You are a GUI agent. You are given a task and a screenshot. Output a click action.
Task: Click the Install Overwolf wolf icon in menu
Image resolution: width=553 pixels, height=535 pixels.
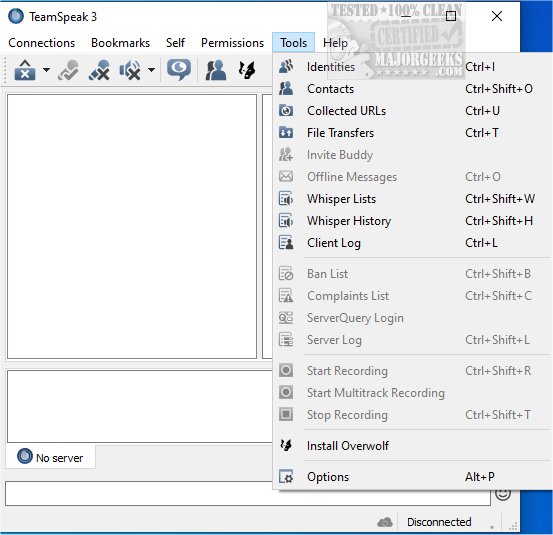click(286, 445)
